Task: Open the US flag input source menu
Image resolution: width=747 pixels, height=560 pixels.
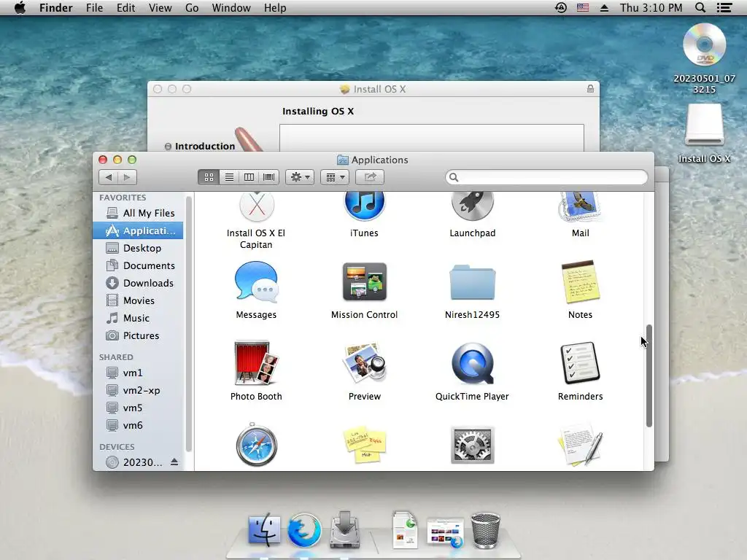Action: click(583, 7)
